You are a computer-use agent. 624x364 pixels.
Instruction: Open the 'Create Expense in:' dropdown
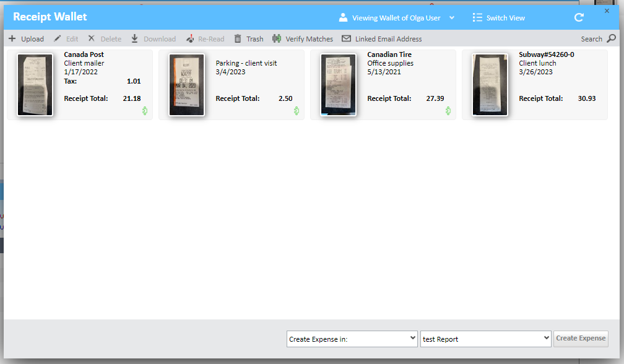(352, 339)
